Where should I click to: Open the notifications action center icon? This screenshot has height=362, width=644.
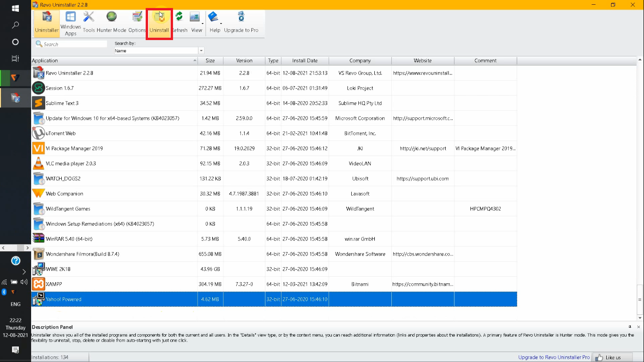(15, 350)
